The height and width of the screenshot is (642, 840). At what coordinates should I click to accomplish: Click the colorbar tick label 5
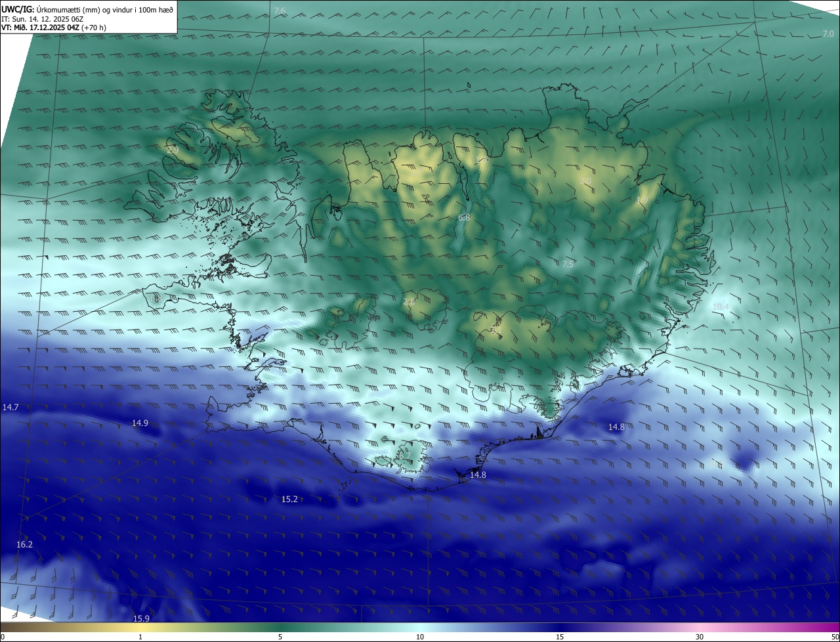point(280,637)
